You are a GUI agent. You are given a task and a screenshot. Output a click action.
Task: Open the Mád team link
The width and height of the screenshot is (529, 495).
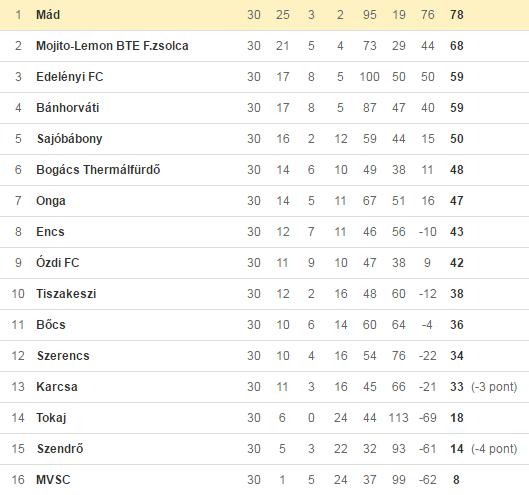[x=48, y=15]
